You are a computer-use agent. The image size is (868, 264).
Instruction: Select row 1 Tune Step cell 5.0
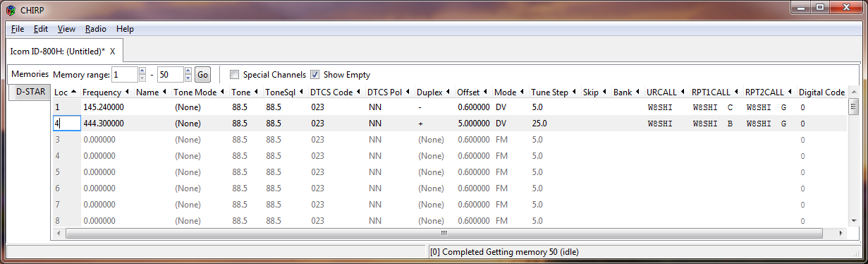555,107
